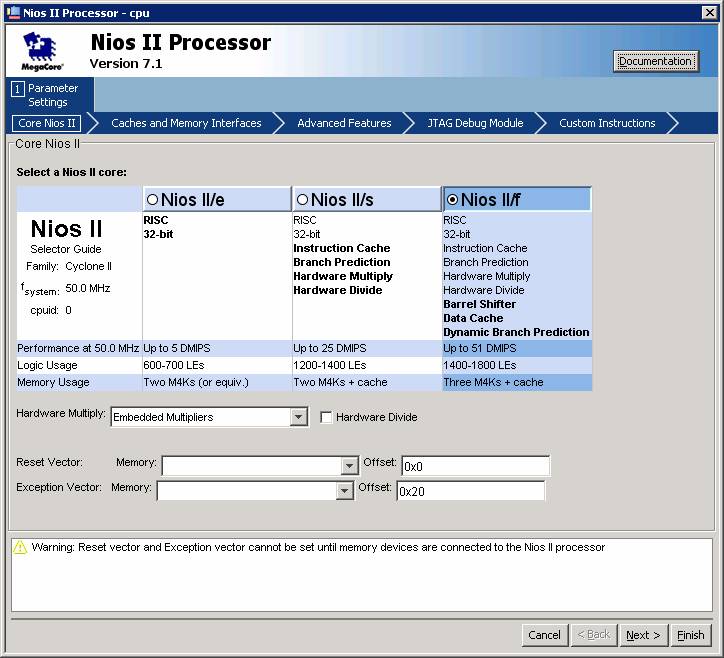
Task: Select the Nios II/s core option
Action: [x=303, y=200]
